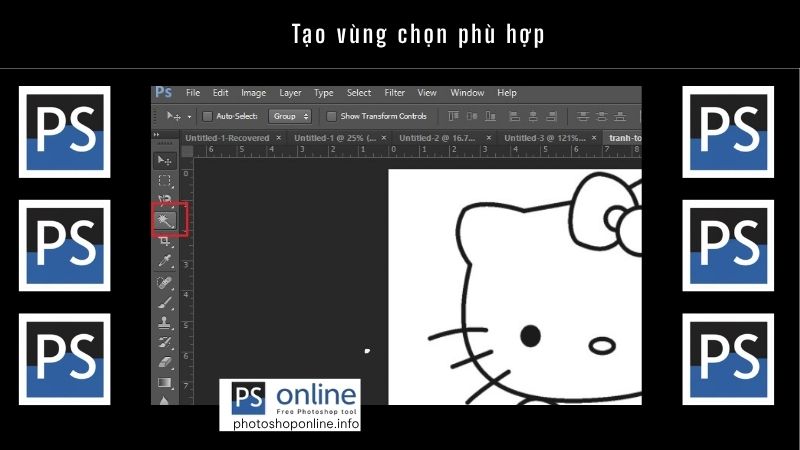
Task: Expand the toolbox with double-arrow toggle
Action: click(156, 134)
